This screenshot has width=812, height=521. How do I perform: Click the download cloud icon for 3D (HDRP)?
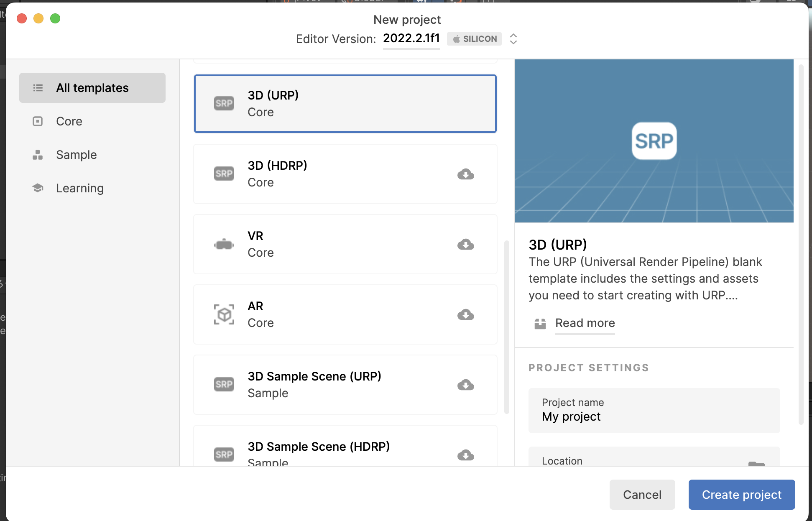click(x=465, y=174)
